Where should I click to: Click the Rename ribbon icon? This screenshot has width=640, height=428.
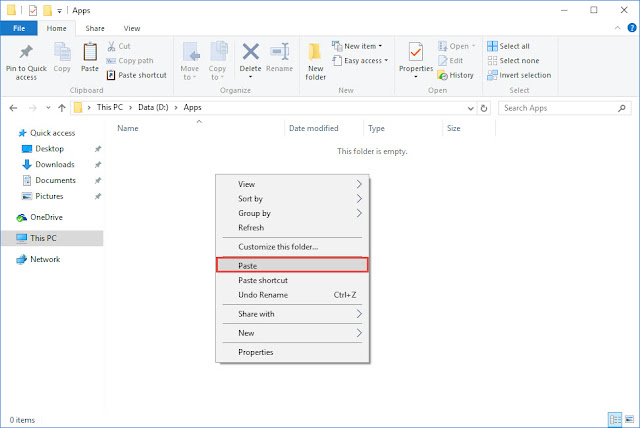click(x=280, y=52)
